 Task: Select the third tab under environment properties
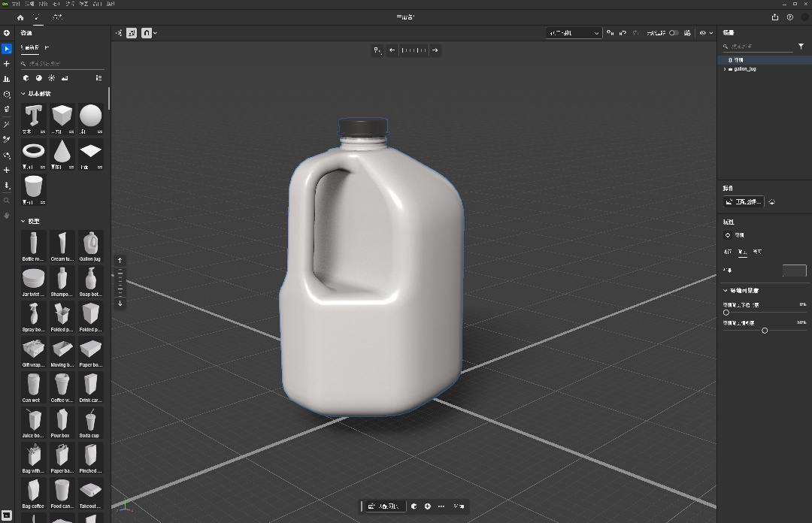[757, 252]
